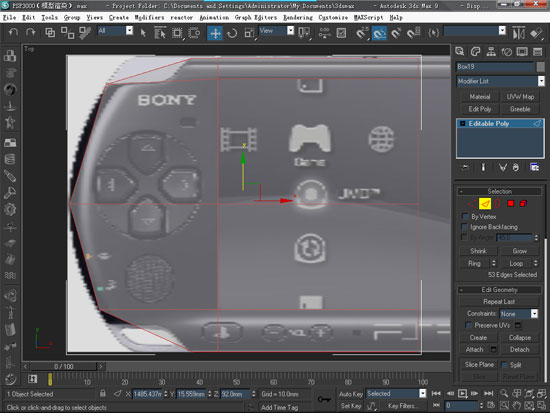Click the selection lock padlock icon

pos(102,394)
